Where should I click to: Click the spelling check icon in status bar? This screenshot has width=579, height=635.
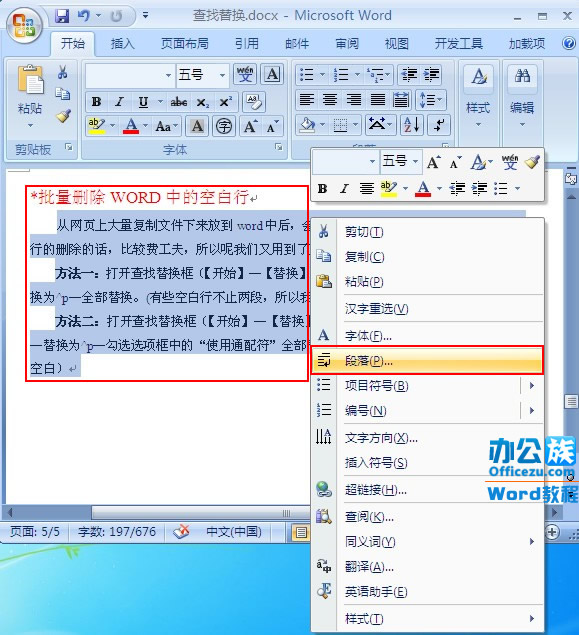[x=181, y=531]
